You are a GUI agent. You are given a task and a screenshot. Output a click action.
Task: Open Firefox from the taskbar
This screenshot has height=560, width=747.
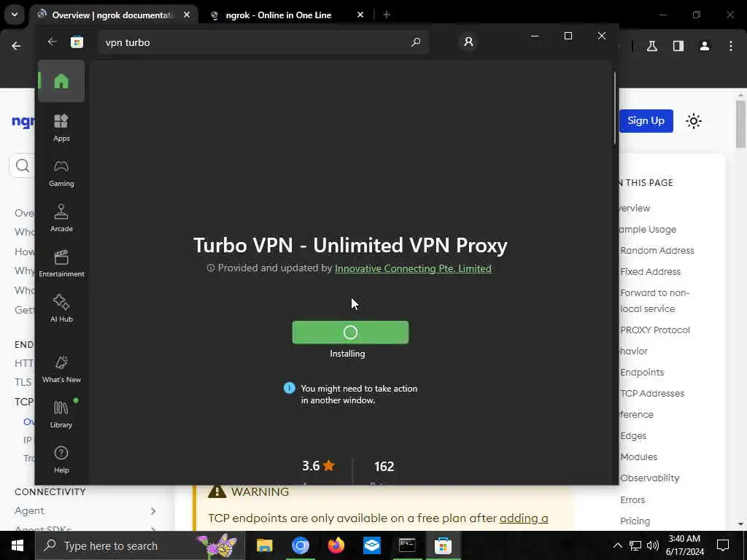336,545
